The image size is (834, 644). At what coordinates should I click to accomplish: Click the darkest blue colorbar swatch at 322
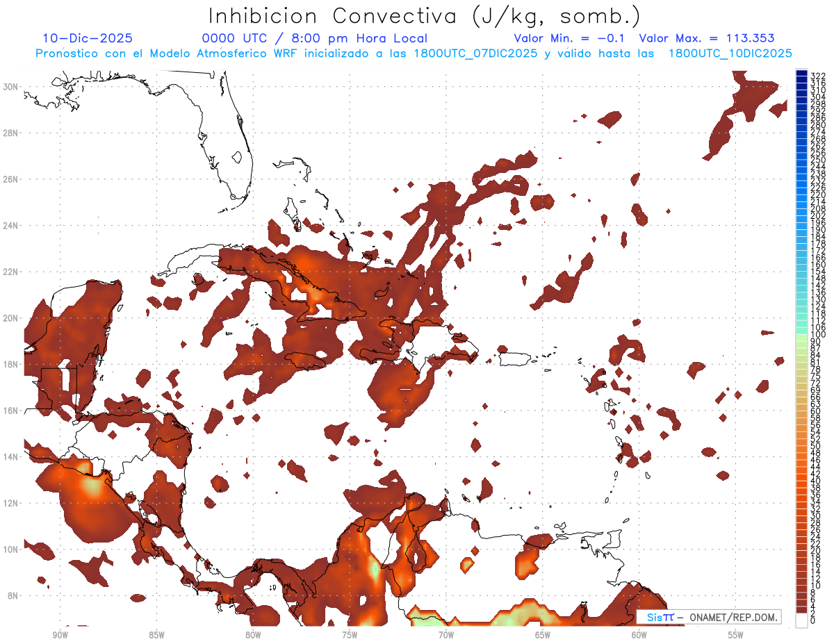(x=801, y=74)
